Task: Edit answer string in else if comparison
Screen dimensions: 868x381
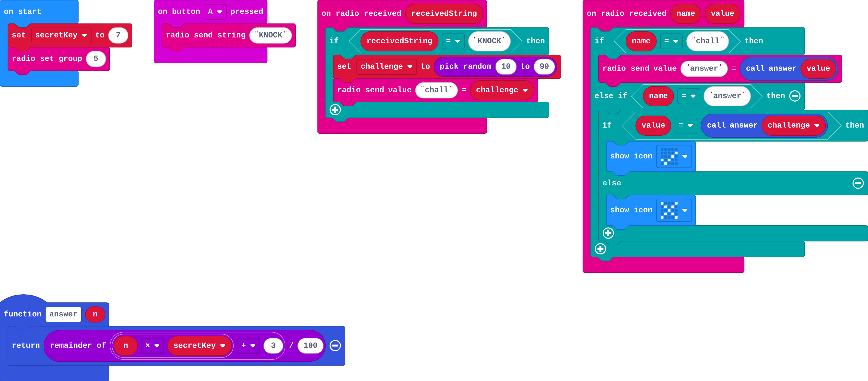Action: [727, 96]
